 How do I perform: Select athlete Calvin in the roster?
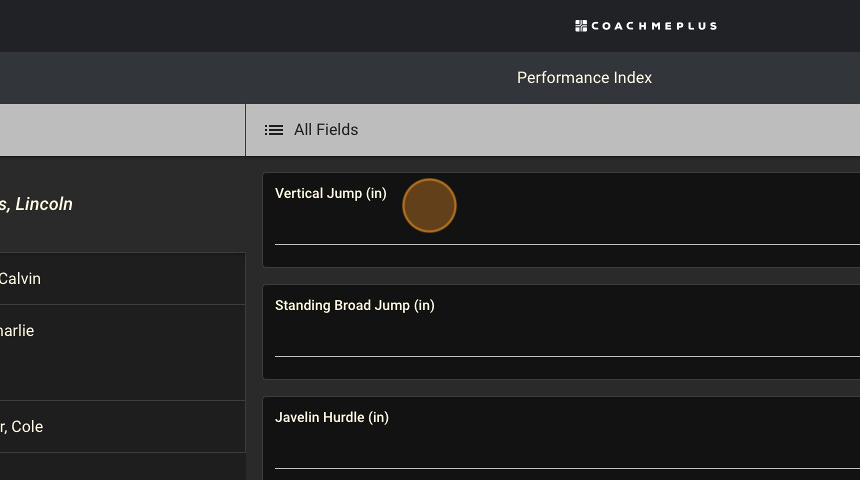[x=122, y=279]
